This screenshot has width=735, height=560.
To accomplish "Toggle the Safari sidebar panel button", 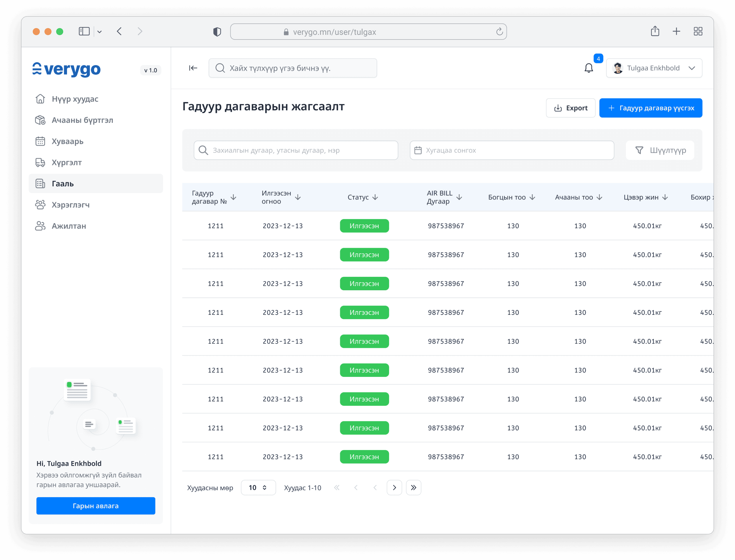I will coord(84,31).
